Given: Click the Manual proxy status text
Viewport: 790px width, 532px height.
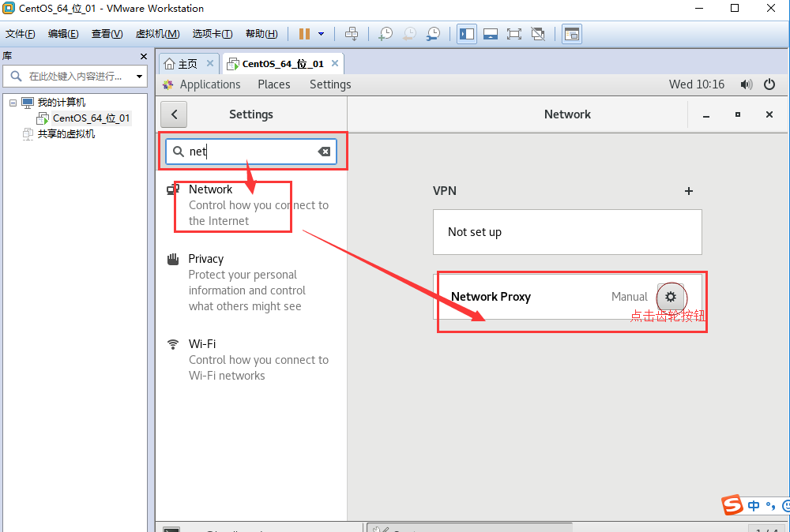Looking at the screenshot, I should tap(630, 297).
